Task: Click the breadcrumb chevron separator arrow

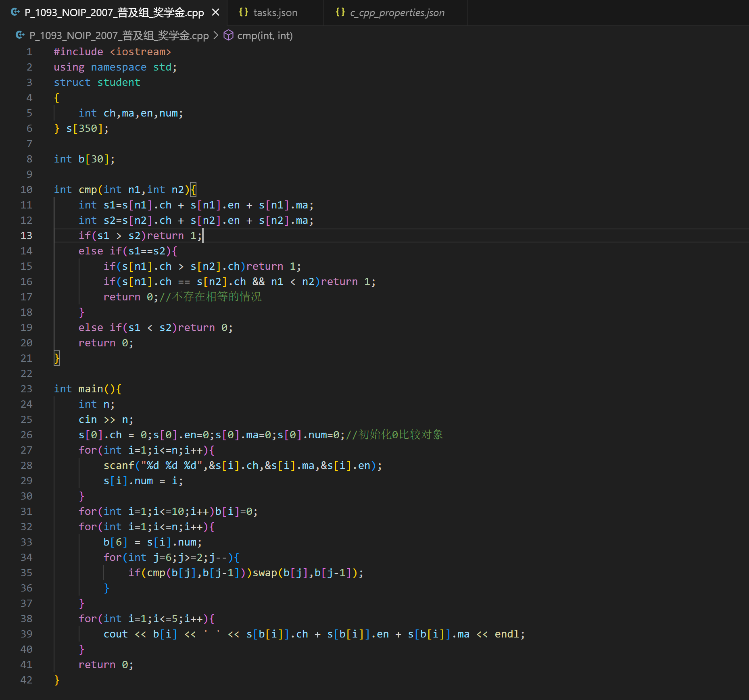Action: tap(216, 35)
